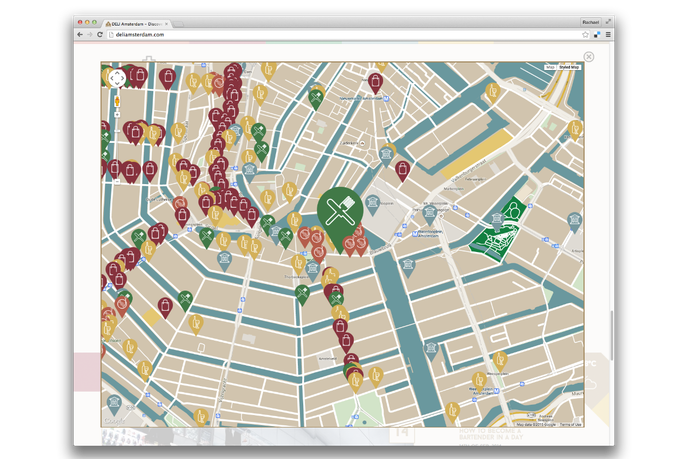Click the browser back arrow
688x459 pixels.
coord(80,34)
